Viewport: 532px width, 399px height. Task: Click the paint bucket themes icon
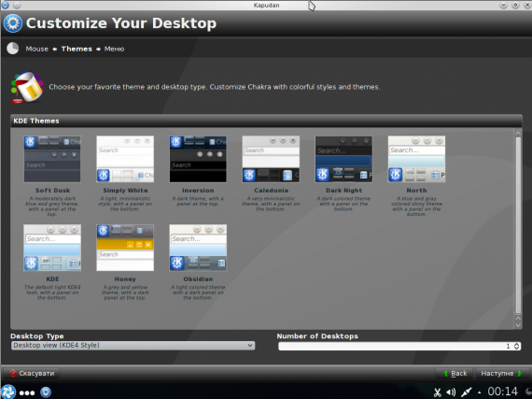[x=27, y=87]
